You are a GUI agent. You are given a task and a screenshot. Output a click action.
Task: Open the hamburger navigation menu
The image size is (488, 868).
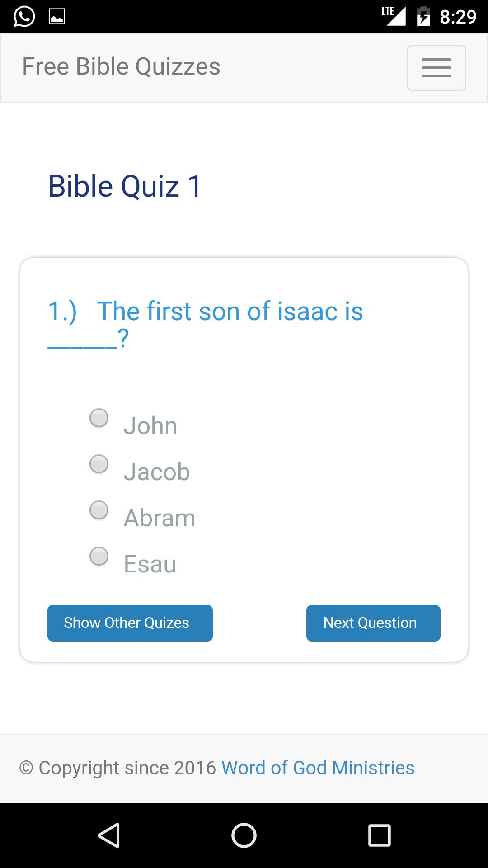436,67
